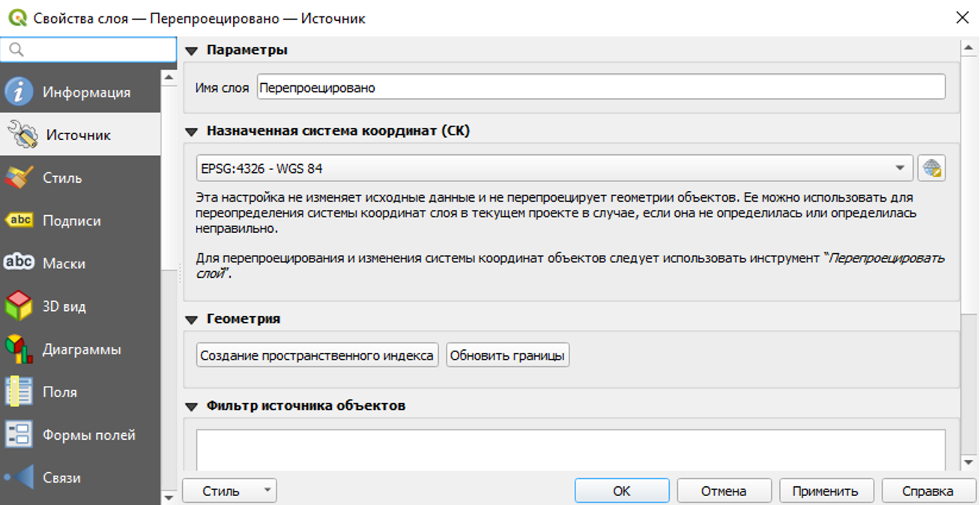Open the Информация section via its icon

pyautogui.click(x=19, y=92)
